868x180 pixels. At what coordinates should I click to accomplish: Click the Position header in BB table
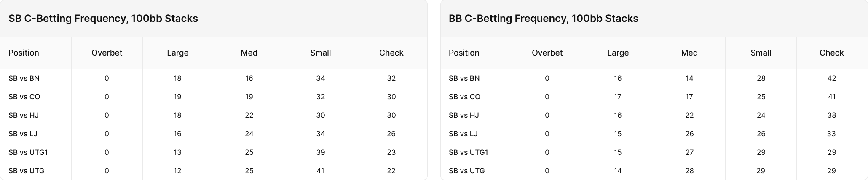464,53
